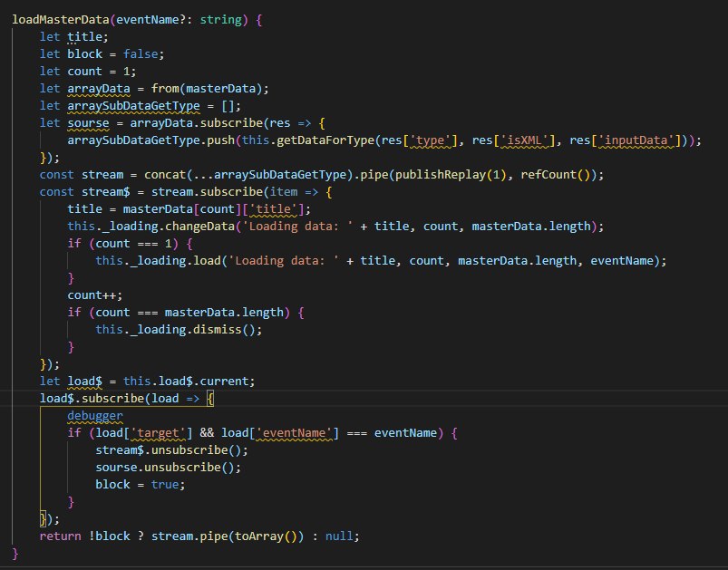
Task: Click the stream$.unsubscribe() call
Action: tap(171, 449)
